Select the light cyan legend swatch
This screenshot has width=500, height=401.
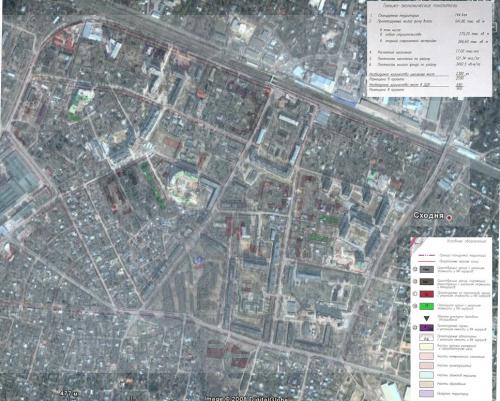(426, 375)
